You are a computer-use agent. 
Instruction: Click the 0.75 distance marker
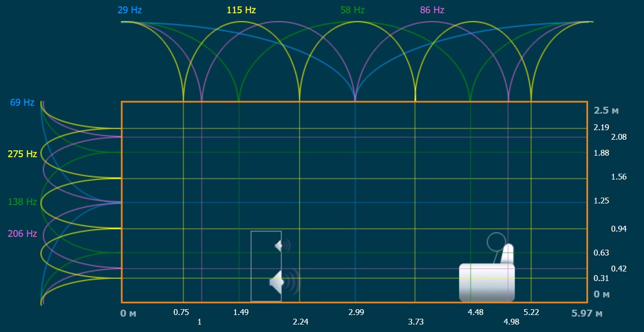(181, 312)
